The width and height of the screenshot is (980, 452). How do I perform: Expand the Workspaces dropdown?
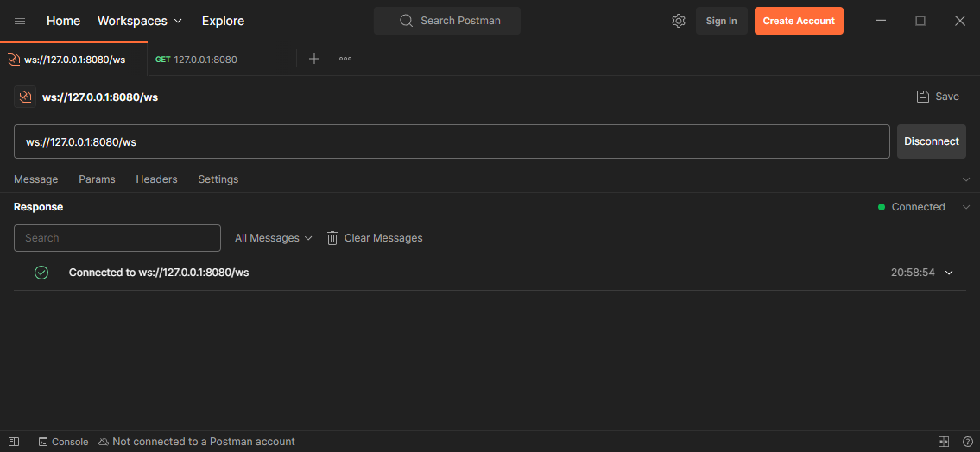140,21
